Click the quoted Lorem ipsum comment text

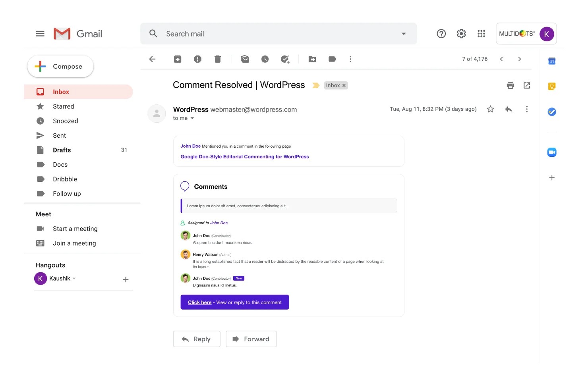(x=237, y=206)
